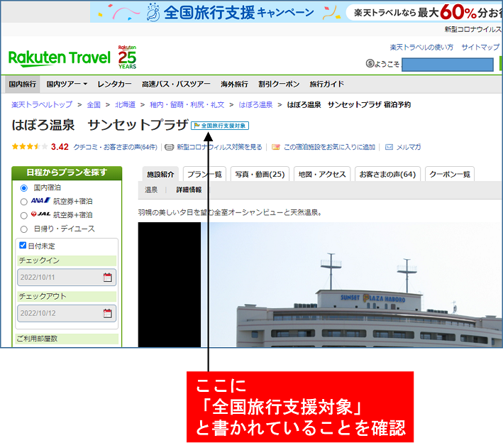
Task: Open the check-out calendar icon
Action: click(107, 313)
